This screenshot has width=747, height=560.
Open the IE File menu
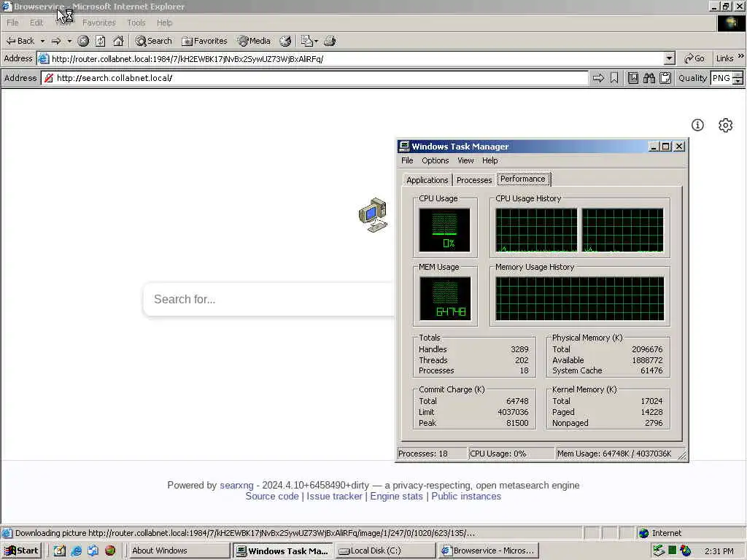point(12,23)
